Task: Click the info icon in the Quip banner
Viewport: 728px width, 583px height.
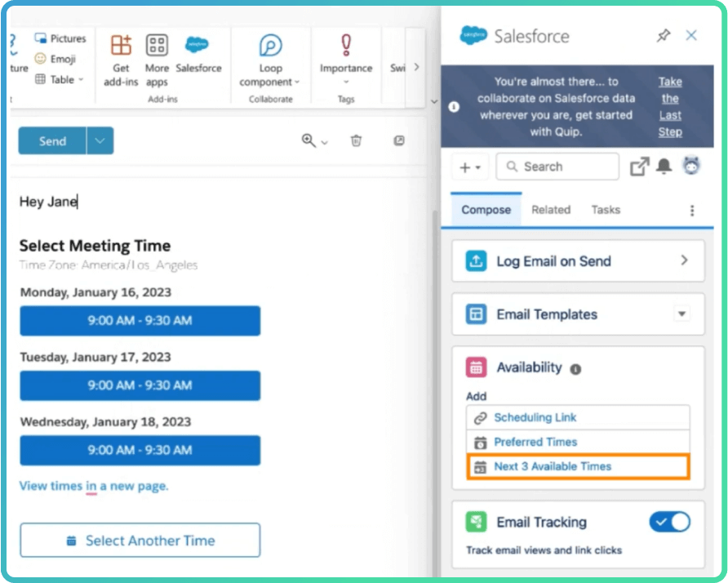Action: (454, 107)
